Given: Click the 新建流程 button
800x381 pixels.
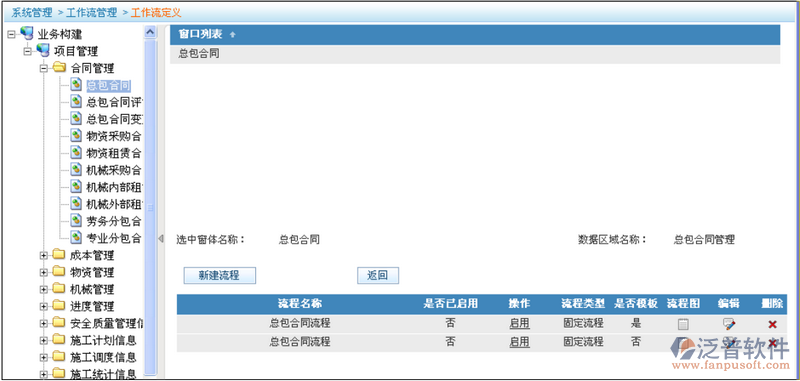Looking at the screenshot, I should (219, 275).
